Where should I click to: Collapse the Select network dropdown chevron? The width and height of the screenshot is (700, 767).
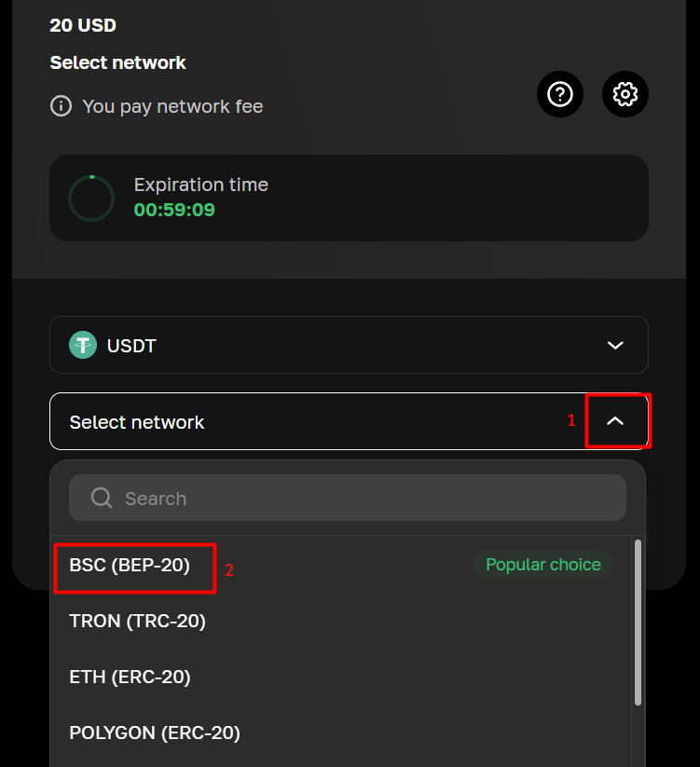click(615, 421)
